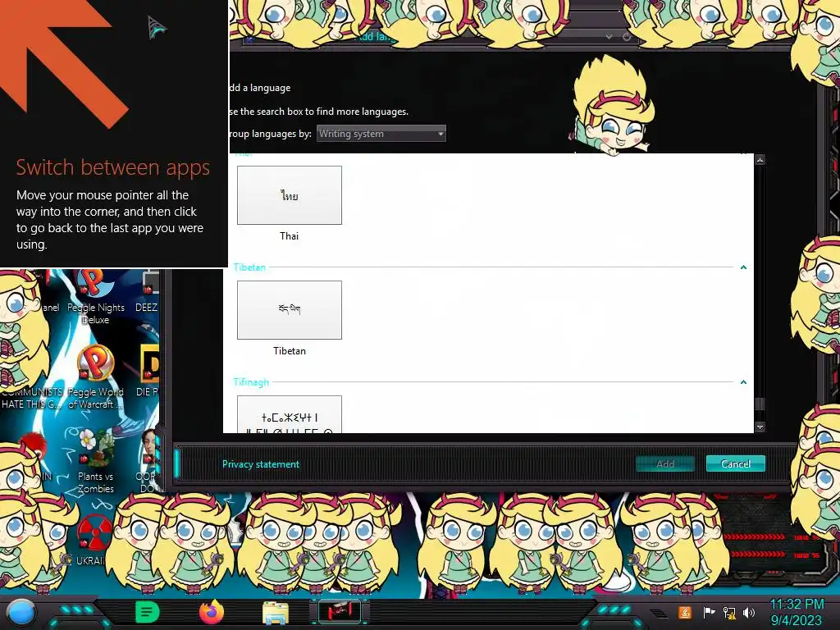840x630 pixels.
Task: Open File Explorer from the taskbar
Action: tap(276, 613)
